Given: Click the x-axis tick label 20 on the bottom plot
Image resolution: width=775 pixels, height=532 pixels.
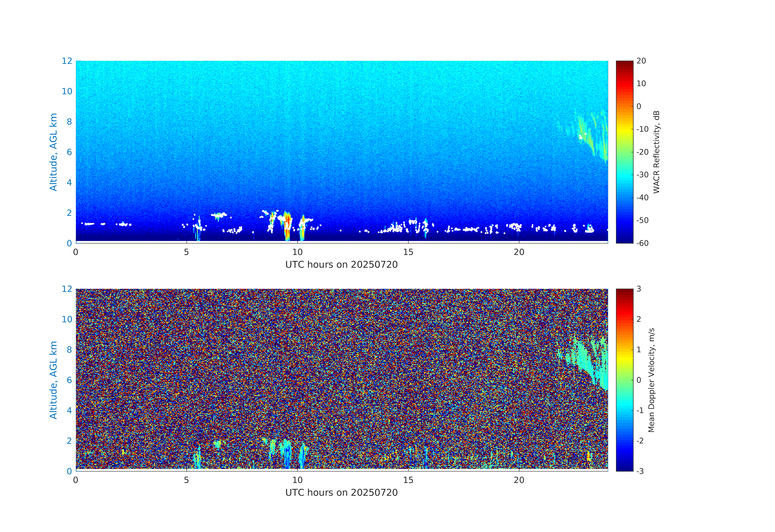Looking at the screenshot, I should (519, 480).
